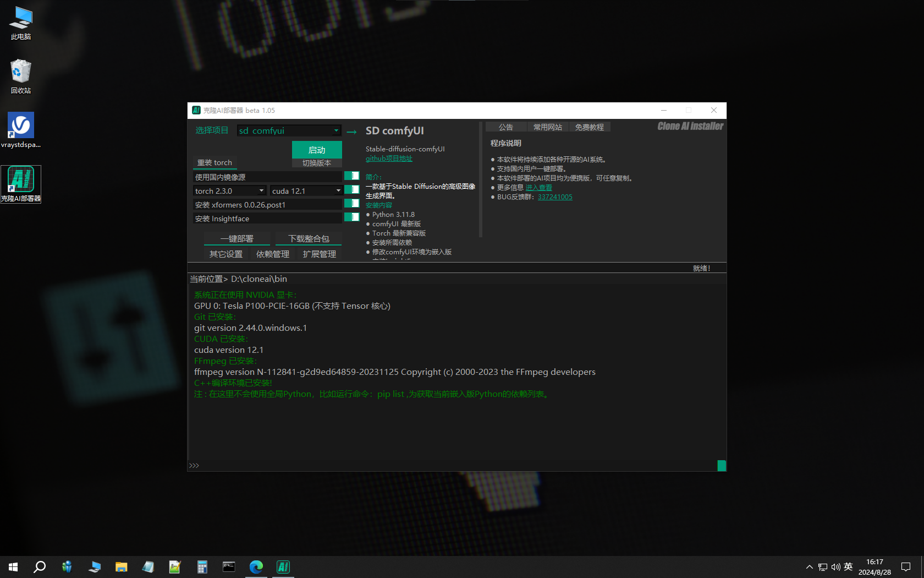Open 其它设置 settings
924x578 pixels.
[226, 254]
